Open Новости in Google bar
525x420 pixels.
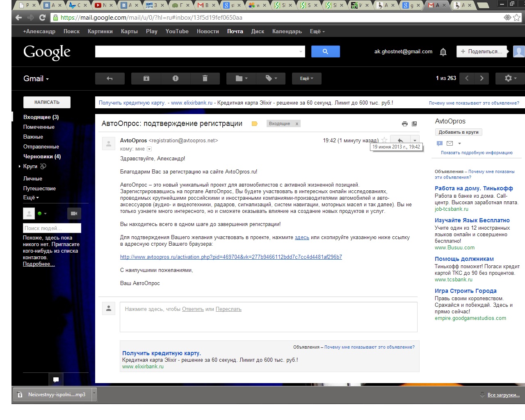coord(208,31)
